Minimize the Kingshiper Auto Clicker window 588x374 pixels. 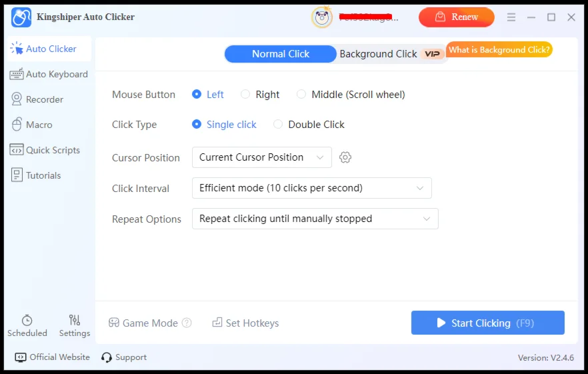[531, 17]
